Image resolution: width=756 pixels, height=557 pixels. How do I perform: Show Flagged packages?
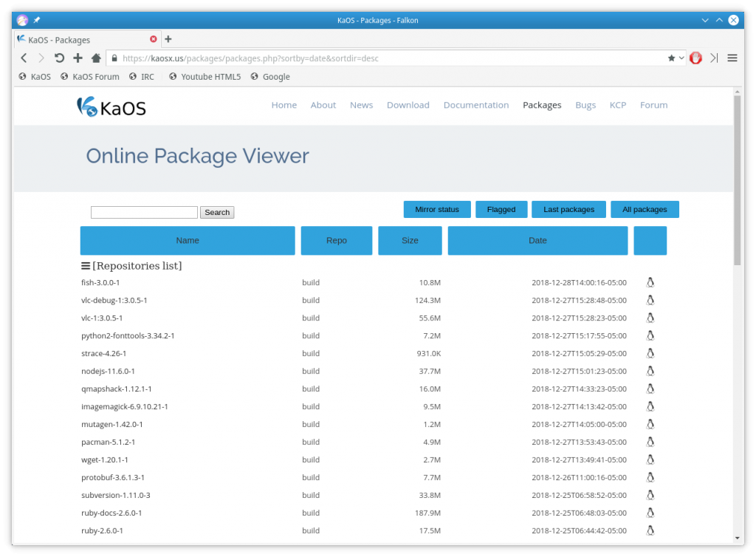tap(501, 209)
